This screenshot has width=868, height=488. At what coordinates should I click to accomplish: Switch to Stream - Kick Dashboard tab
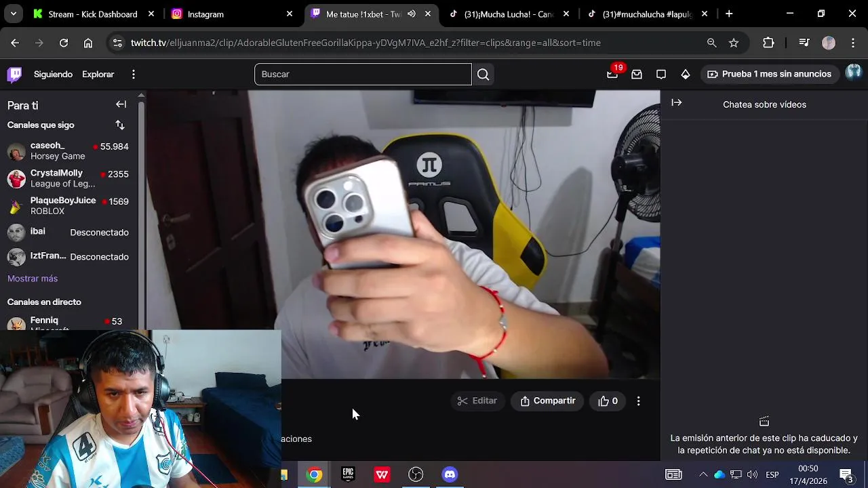(x=93, y=14)
